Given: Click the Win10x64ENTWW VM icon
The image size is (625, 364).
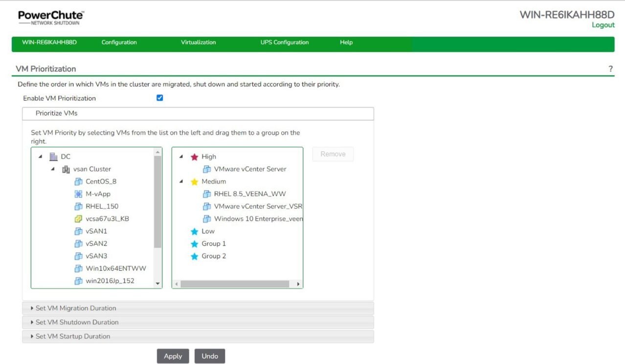Looking at the screenshot, I should [78, 269].
